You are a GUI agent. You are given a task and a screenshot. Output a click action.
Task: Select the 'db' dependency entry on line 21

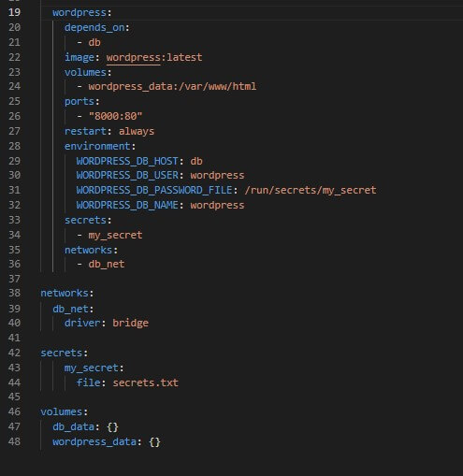[94, 42]
